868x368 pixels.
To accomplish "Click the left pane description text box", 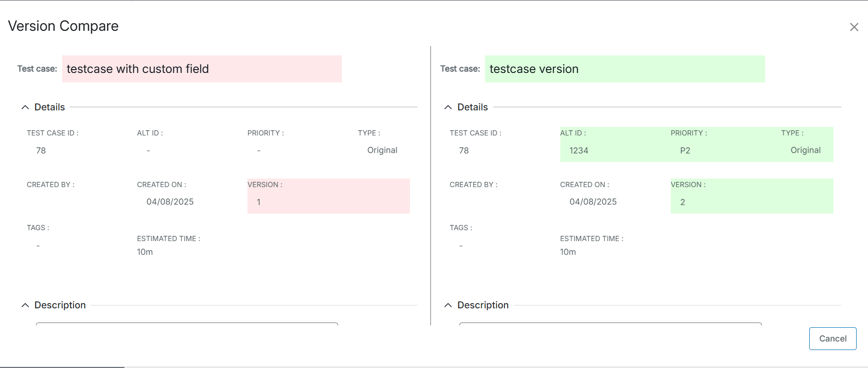I will coord(187,324).
